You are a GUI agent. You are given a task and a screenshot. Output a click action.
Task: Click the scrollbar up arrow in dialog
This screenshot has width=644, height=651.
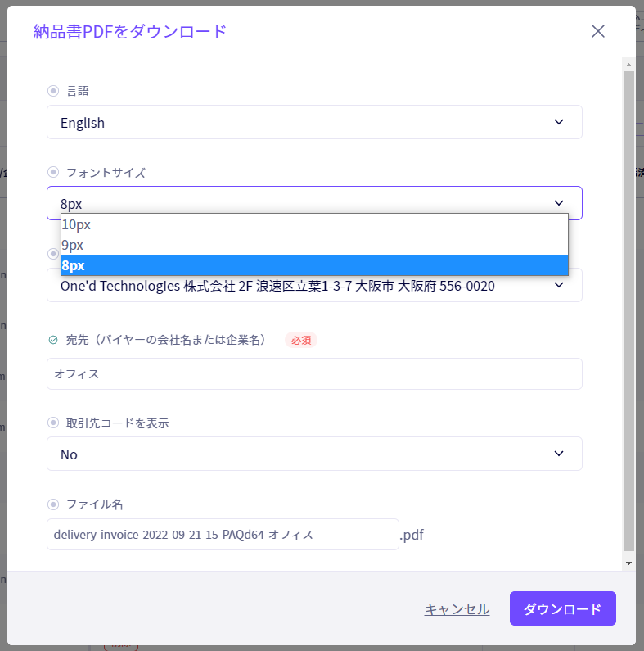(628, 65)
